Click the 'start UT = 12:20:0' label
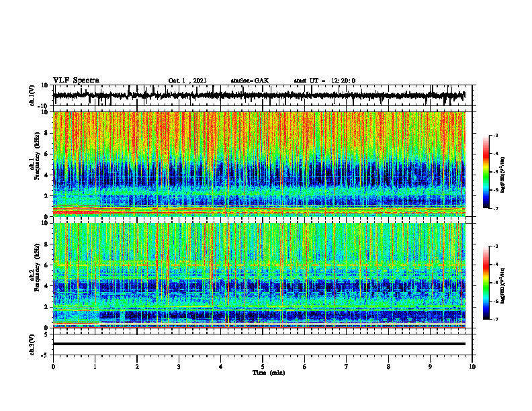The image size is (532, 411). click(x=324, y=81)
